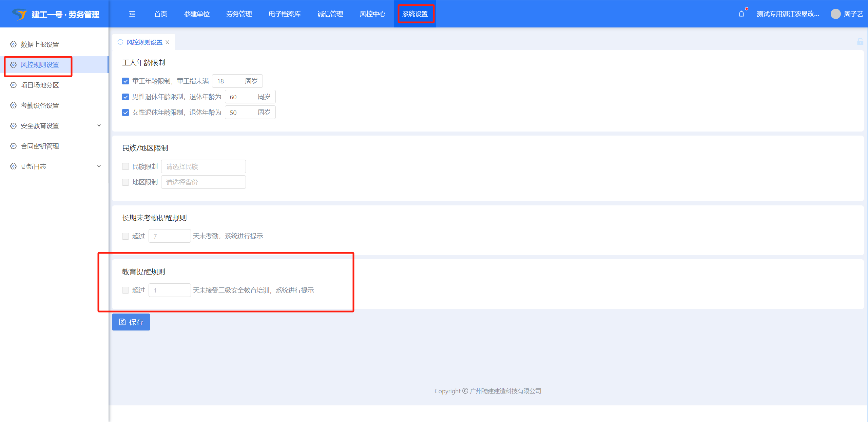This screenshot has height=422, width=868.
Task: Enable the 教育提醒规则 超过 checkbox
Action: click(x=126, y=290)
